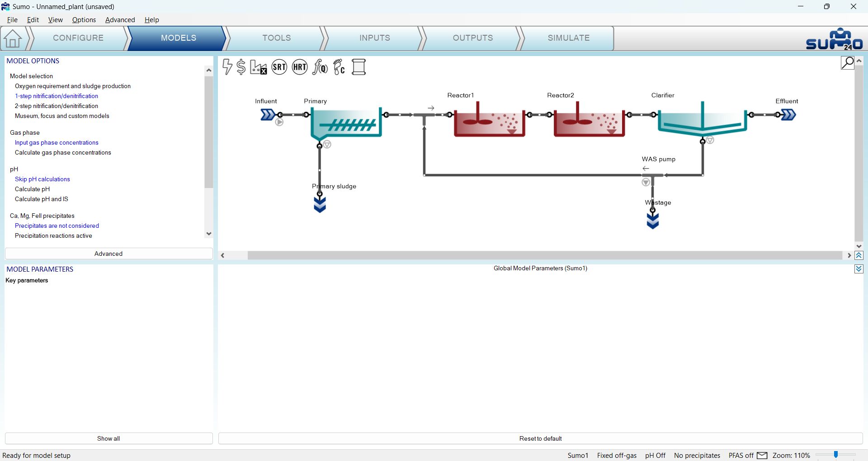868x461 pixels.
Task: Select the Wastage outlet icon
Action: (x=653, y=221)
